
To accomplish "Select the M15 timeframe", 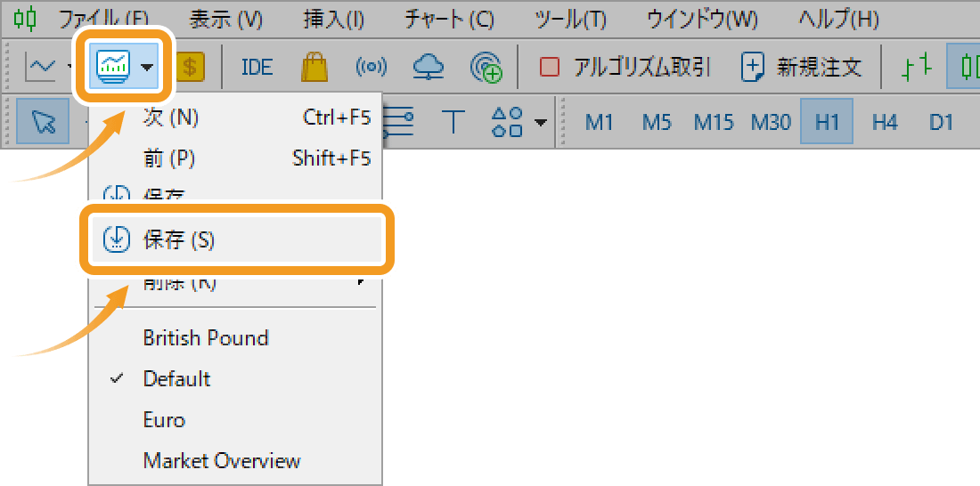I will [x=713, y=121].
